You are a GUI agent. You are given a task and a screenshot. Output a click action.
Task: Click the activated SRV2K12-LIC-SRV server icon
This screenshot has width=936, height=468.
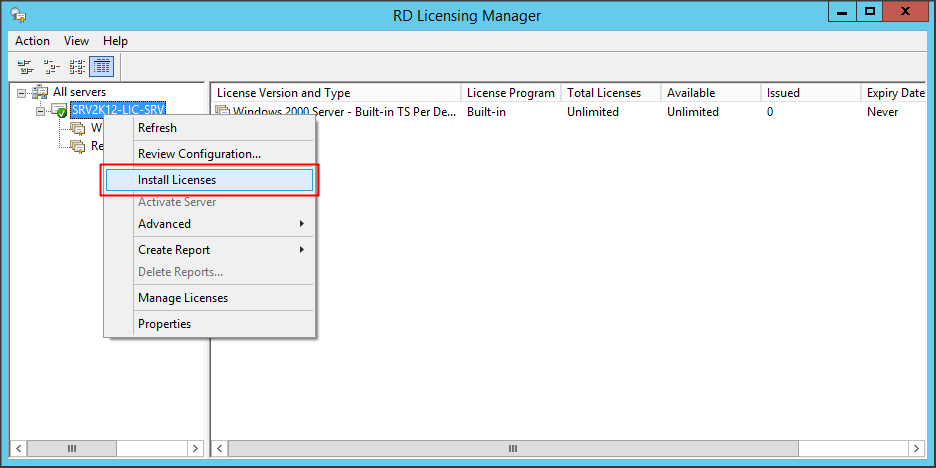click(x=59, y=109)
